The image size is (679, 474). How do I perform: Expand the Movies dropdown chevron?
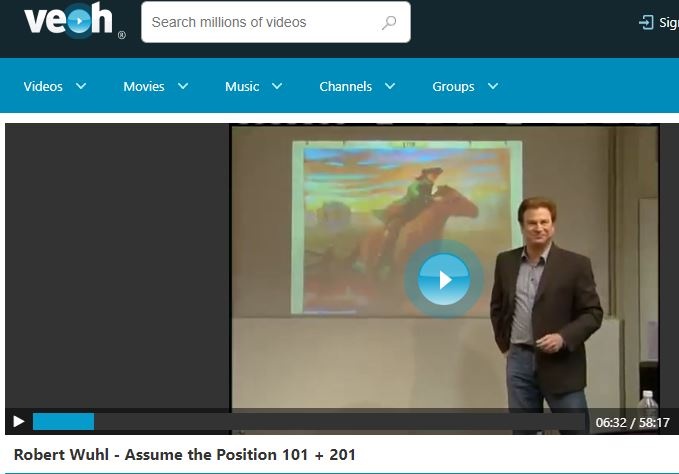183,86
